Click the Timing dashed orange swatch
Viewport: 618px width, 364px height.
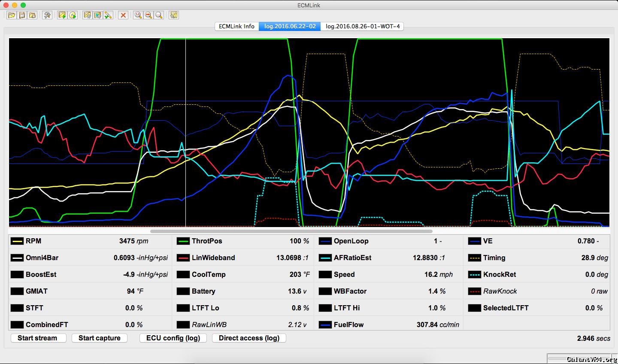(x=475, y=258)
